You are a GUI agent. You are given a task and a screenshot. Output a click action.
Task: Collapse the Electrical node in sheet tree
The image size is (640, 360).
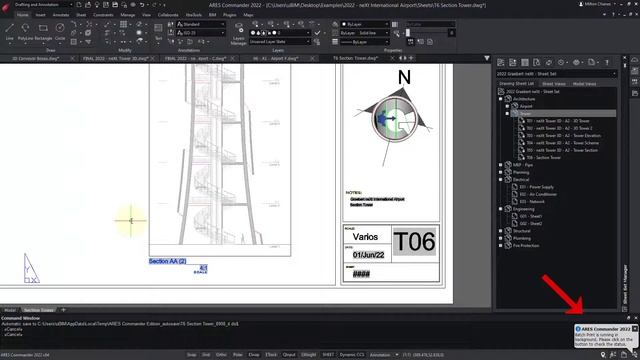pos(501,180)
